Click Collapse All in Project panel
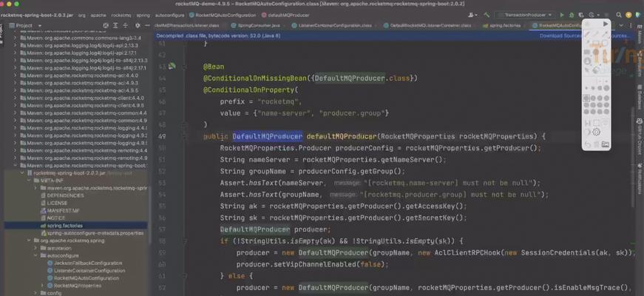Screen dimensions: 644x296 [126, 25]
